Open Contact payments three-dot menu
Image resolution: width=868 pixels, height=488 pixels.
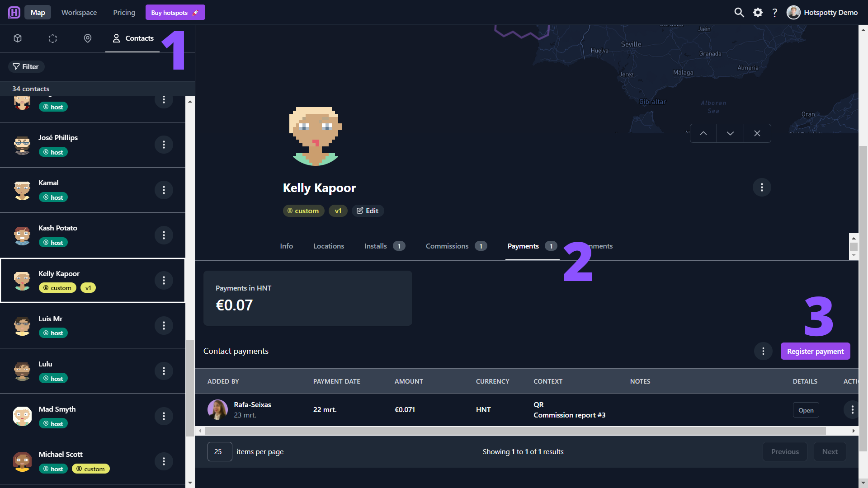click(763, 351)
